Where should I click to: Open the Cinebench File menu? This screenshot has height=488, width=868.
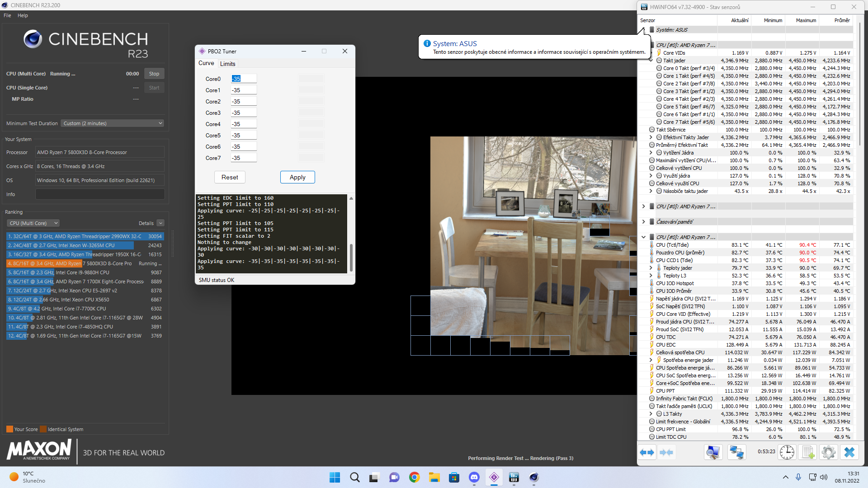tap(7, 15)
